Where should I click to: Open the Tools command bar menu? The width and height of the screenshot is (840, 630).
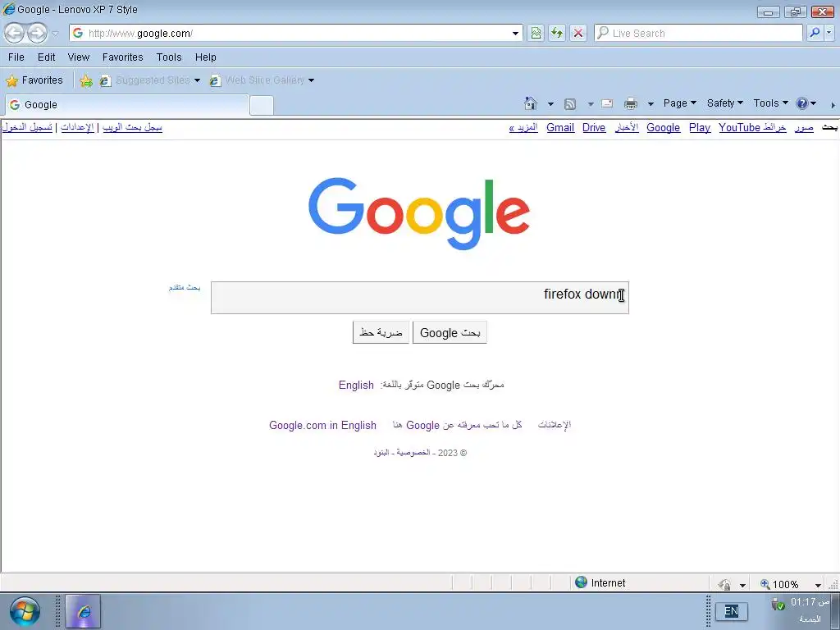[770, 103]
